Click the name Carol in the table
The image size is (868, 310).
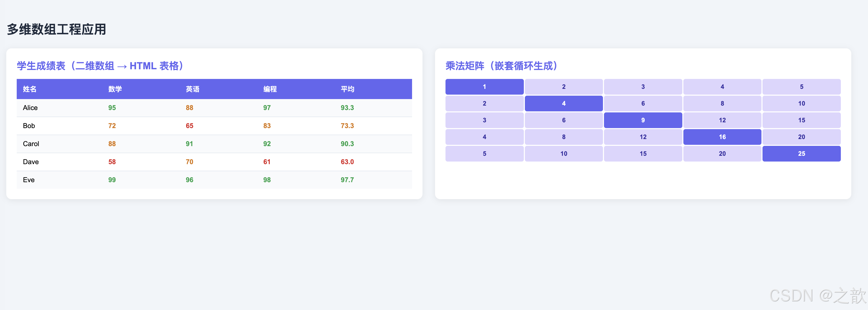pyautogui.click(x=31, y=144)
